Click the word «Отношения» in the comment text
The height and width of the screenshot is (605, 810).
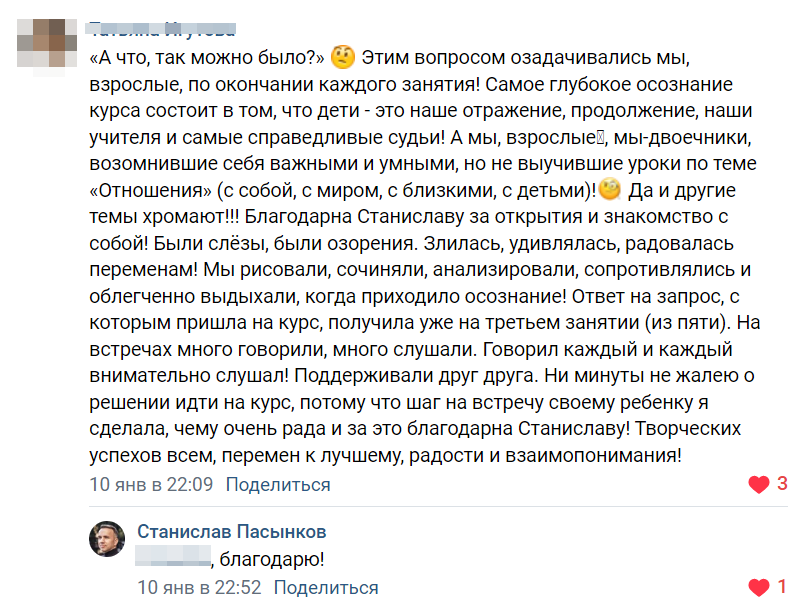[150, 191]
